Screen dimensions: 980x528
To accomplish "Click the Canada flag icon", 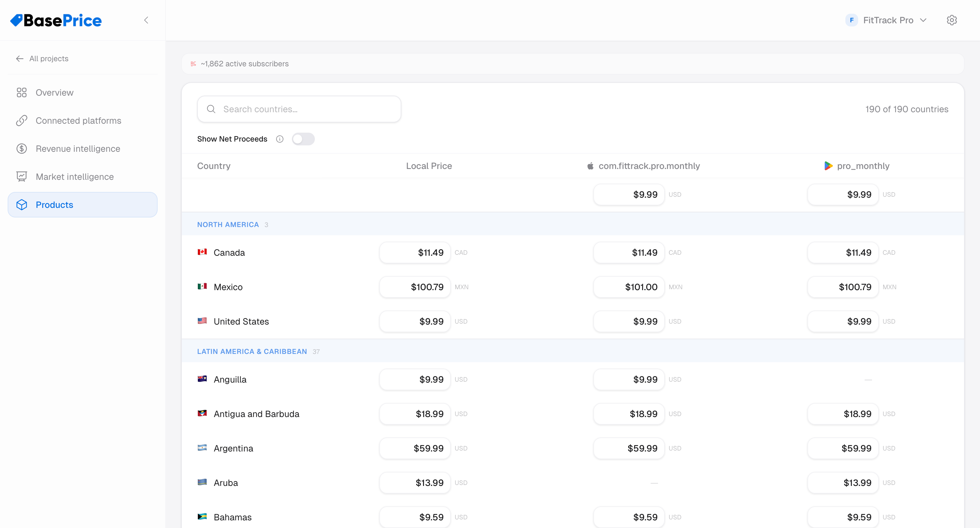I will 202,252.
